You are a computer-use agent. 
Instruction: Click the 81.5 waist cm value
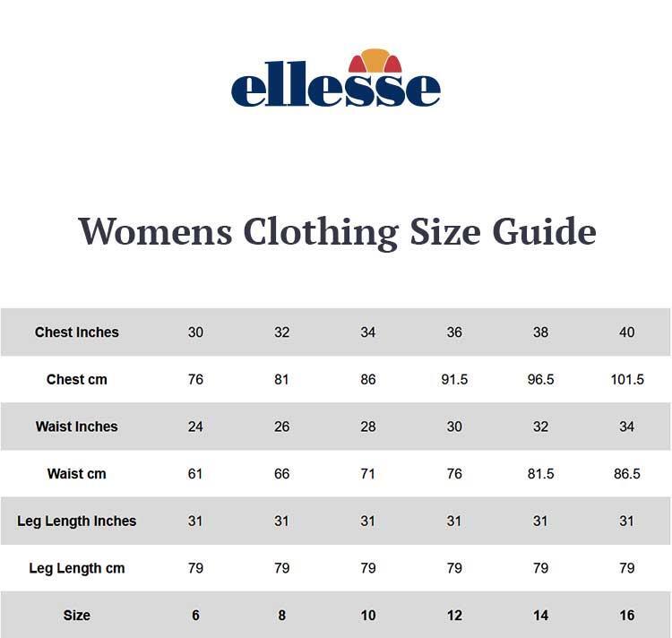coord(540,473)
